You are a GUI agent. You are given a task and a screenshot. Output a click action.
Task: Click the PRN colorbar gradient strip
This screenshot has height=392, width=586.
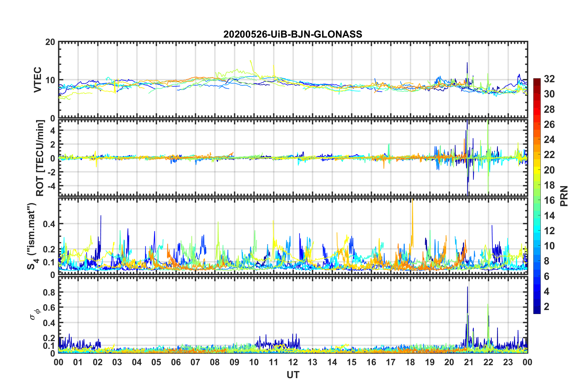tap(537, 196)
